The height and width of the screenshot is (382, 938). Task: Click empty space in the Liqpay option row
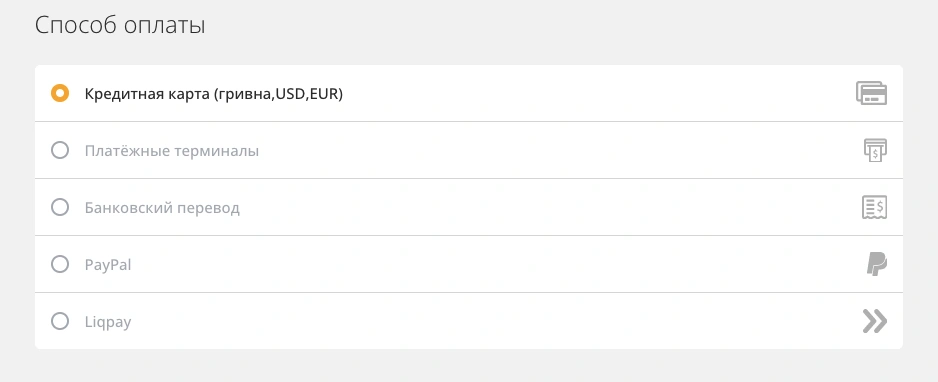click(479, 321)
